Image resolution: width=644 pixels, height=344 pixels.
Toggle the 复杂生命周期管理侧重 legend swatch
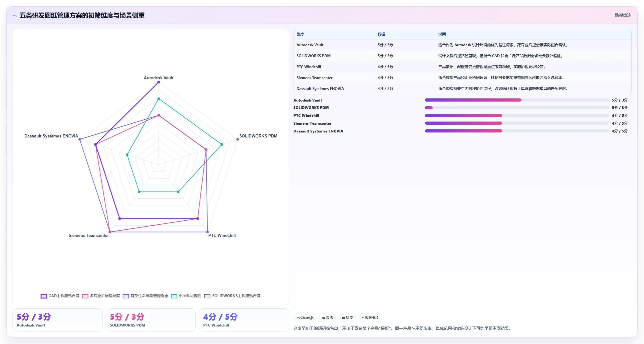click(126, 296)
